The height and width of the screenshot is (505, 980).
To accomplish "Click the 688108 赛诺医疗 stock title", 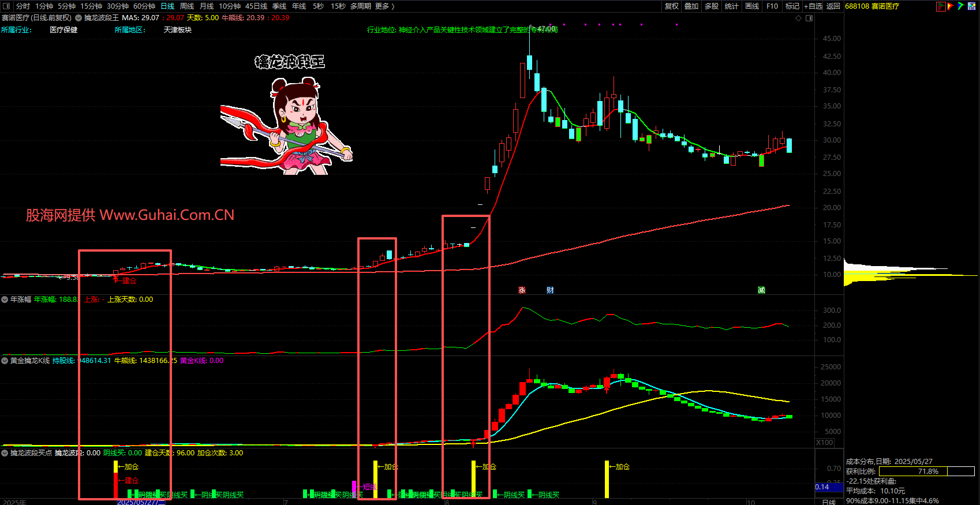I will (872, 6).
